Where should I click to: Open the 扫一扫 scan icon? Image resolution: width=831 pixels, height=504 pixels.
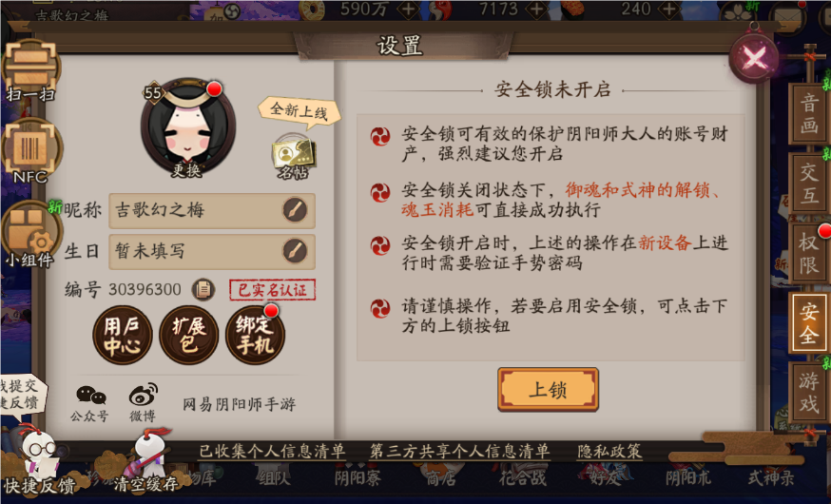(x=30, y=70)
